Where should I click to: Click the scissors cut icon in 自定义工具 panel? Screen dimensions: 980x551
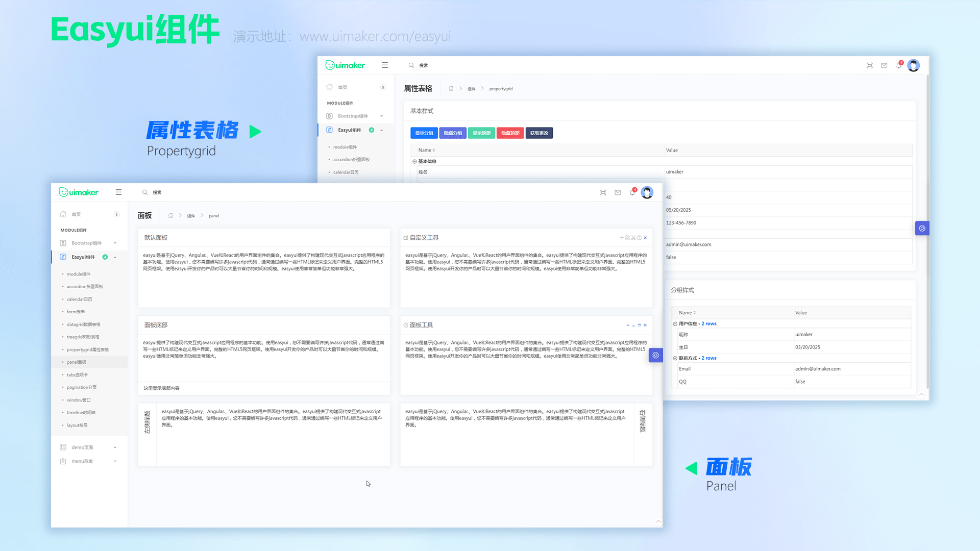pos(633,238)
